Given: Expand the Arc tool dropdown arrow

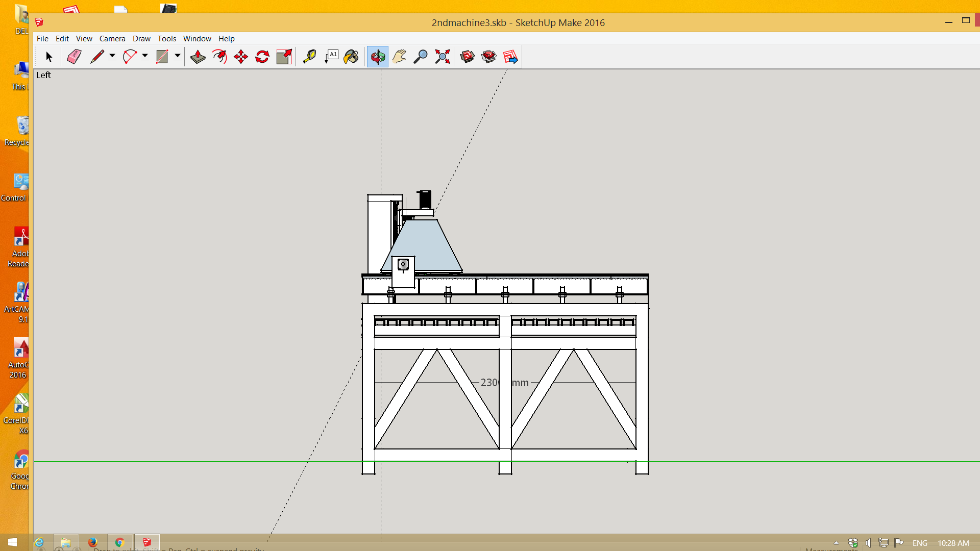Looking at the screenshot, I should click(145, 56).
